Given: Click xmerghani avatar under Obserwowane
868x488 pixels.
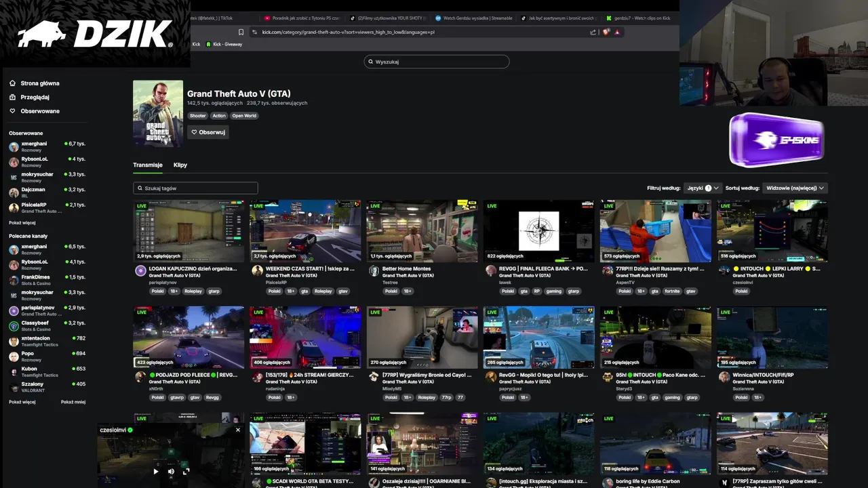Looking at the screenshot, I should pos(14,146).
